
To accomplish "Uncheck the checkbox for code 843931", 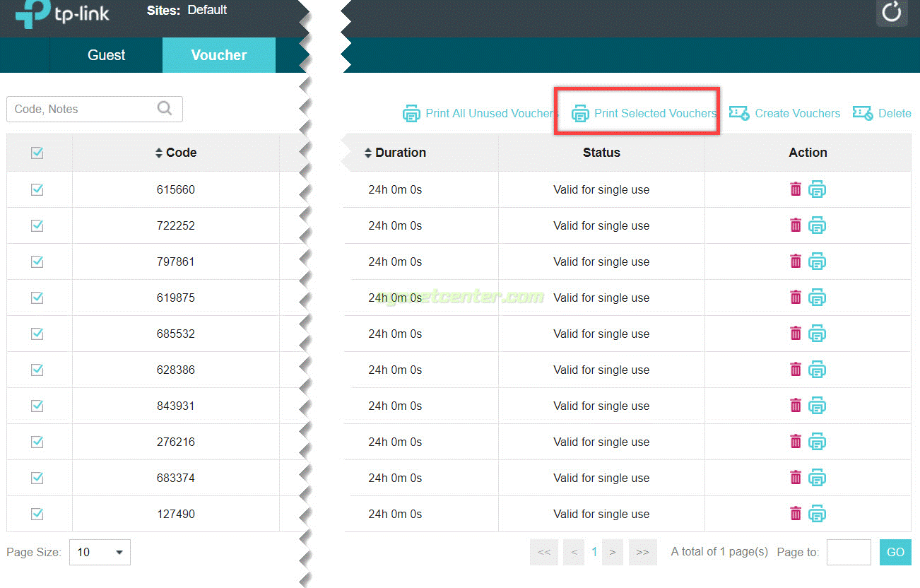I will 37,406.
